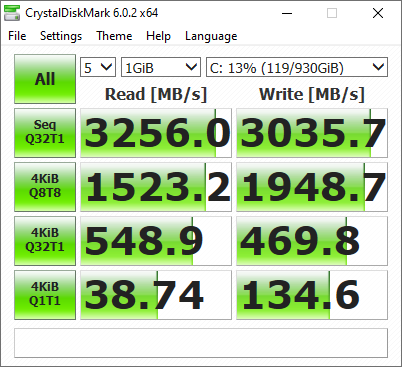Open the File menu
402x367 pixels.
coord(17,36)
